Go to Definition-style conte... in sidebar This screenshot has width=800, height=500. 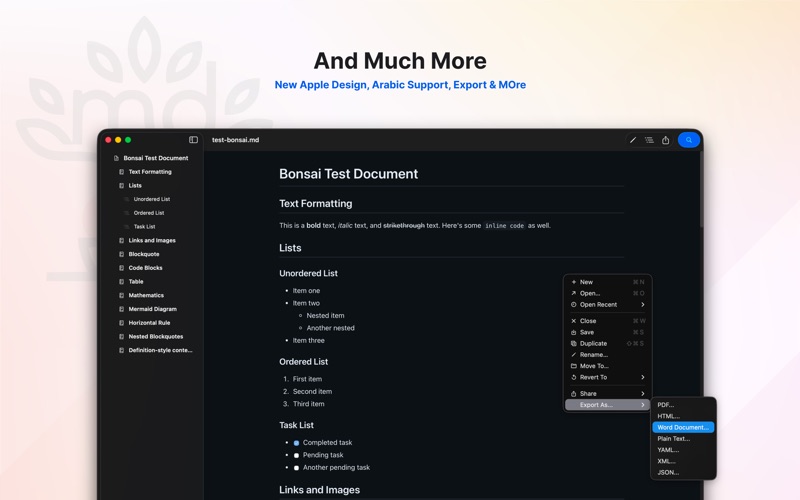tap(160, 351)
